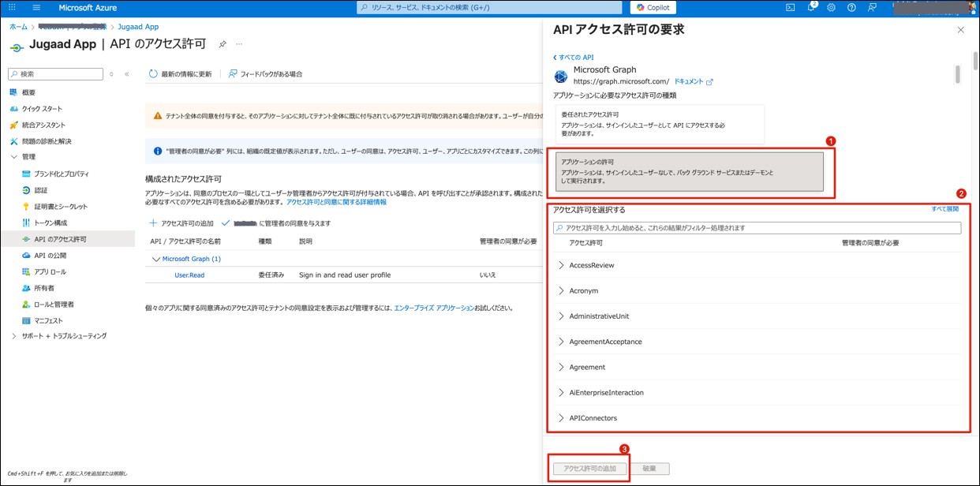The height and width of the screenshot is (486, 980).
Task: Click the Microsoft Graph logo icon
Action: pyautogui.click(x=560, y=77)
